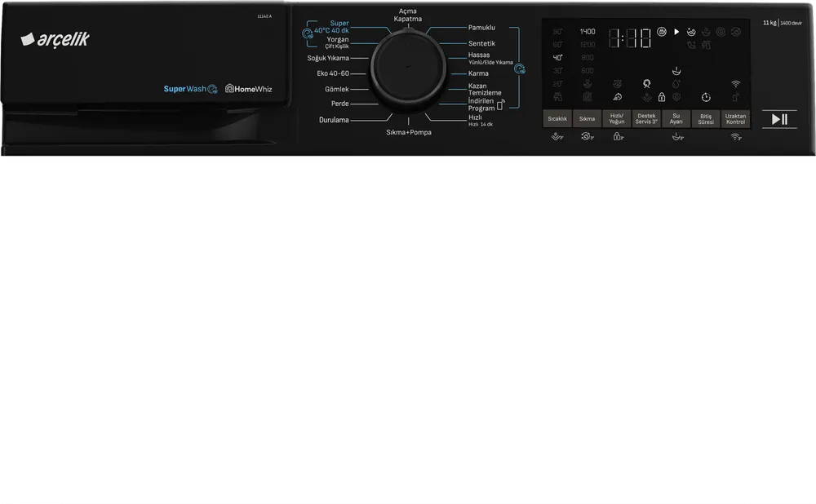Toggle the Su Ayarı button
The image size is (816, 504).
click(676, 118)
